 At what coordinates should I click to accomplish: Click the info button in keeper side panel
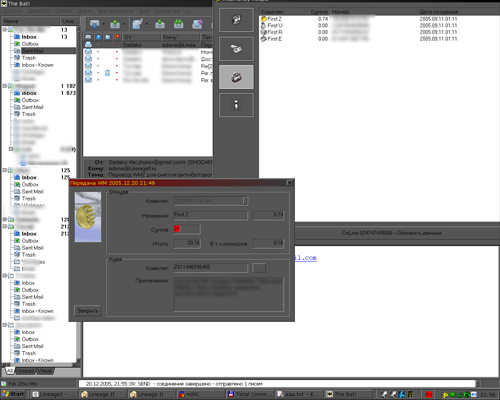pyautogui.click(x=236, y=105)
